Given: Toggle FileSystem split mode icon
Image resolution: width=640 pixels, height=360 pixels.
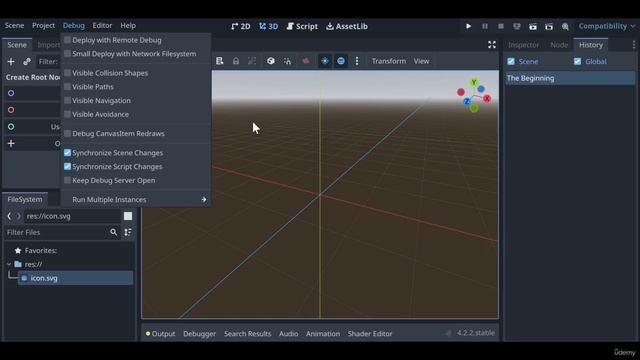Looking at the screenshot, I should pos(128,216).
